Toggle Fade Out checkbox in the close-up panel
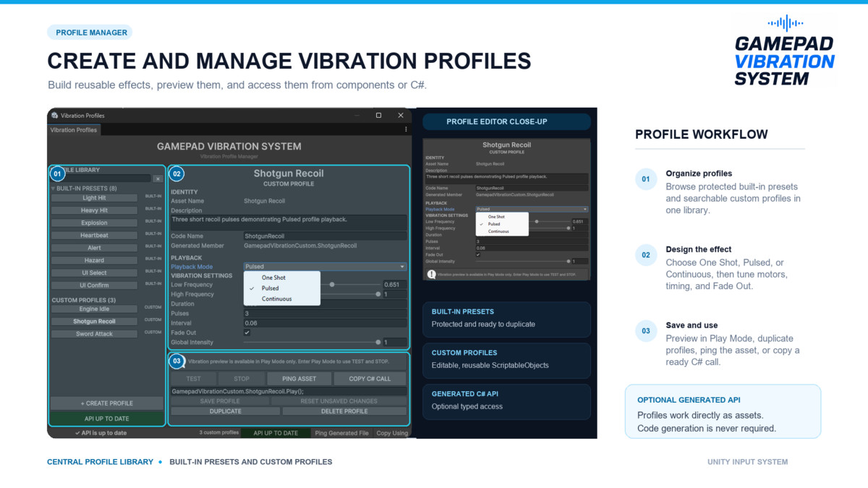This screenshot has width=868, height=488. click(x=478, y=254)
